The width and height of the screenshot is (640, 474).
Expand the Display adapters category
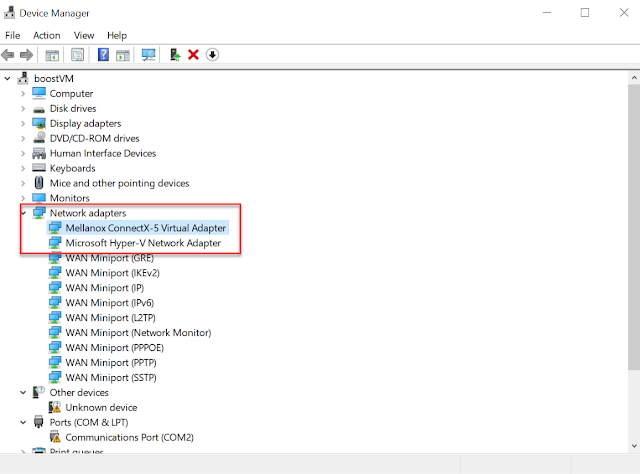click(x=23, y=123)
